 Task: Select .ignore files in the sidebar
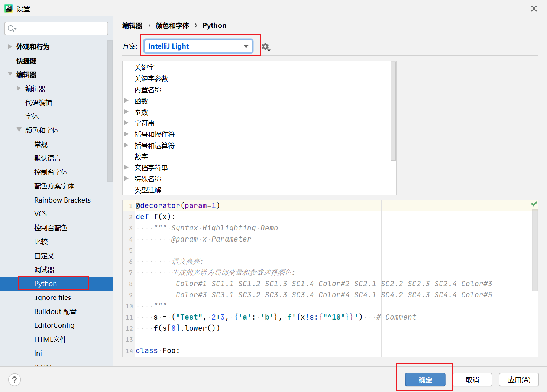point(52,297)
